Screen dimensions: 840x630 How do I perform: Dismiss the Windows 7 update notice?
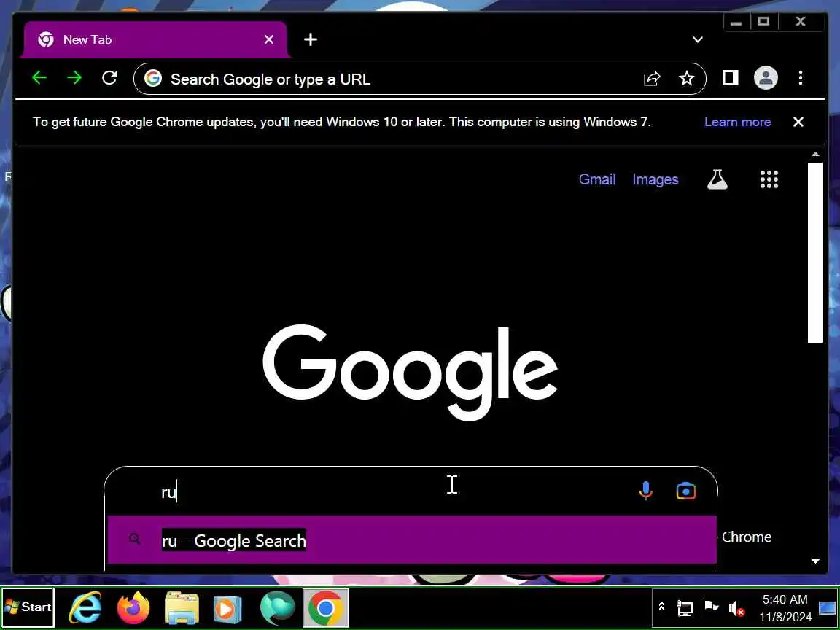coord(798,122)
